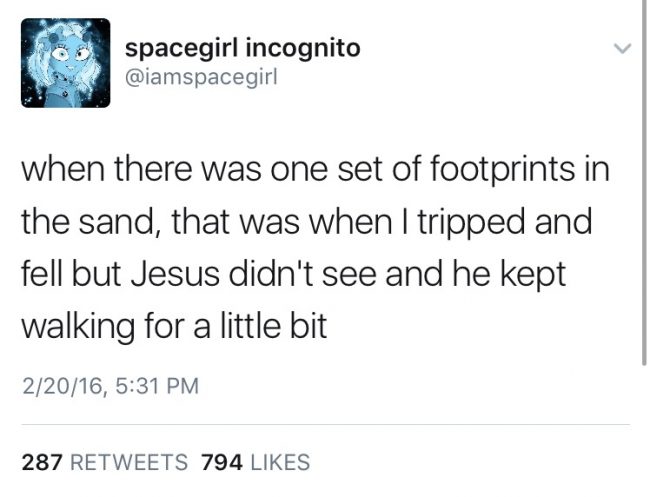Open the spacegirl incognito display name
This screenshot has width=650, height=497.
[x=243, y=49]
